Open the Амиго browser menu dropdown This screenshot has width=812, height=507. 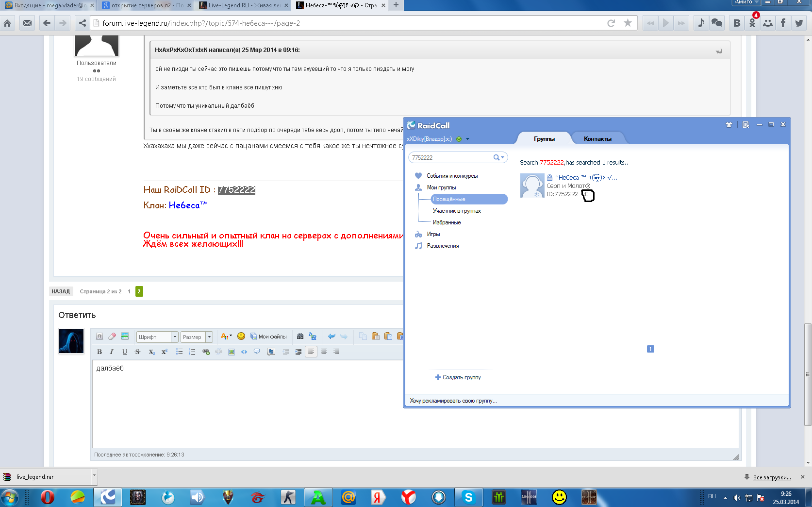[x=746, y=2]
